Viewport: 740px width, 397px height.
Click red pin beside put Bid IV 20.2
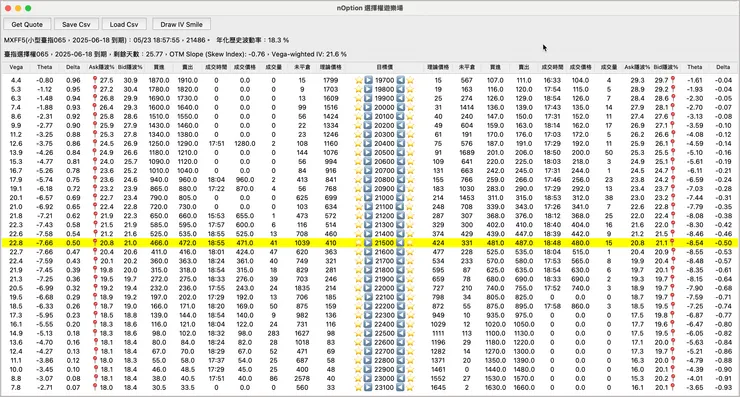(673, 378)
